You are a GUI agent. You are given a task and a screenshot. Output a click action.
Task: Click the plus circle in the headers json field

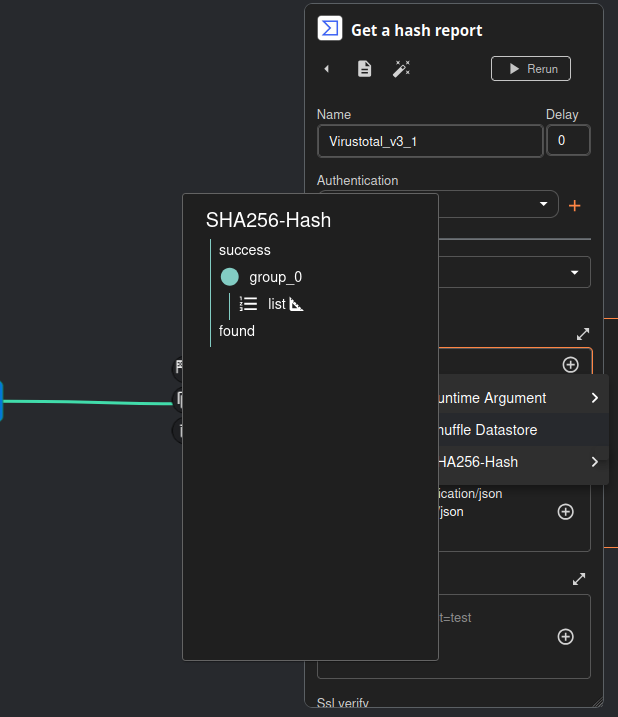(x=565, y=512)
